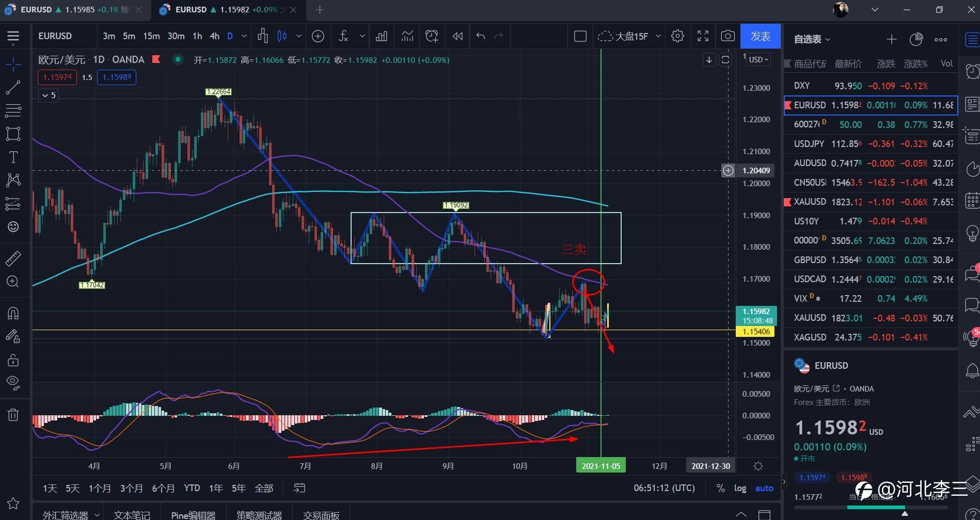Switch to the 15m timeframe
The image size is (980, 520).
(x=151, y=36)
